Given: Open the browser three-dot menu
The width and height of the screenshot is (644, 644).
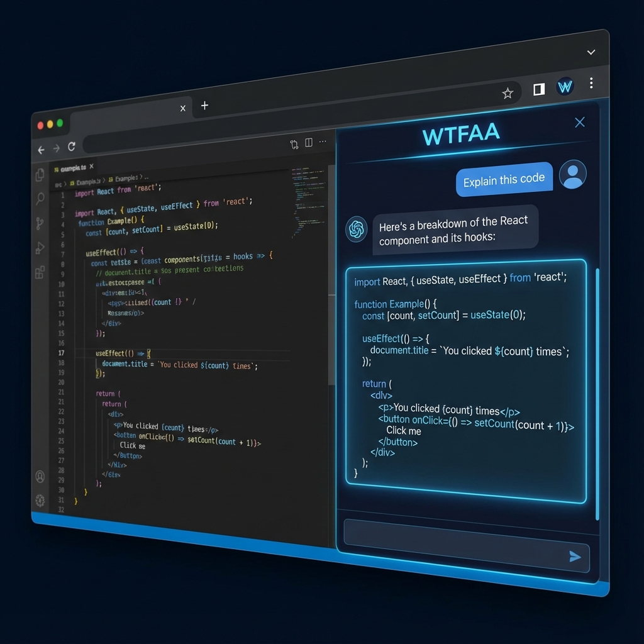Looking at the screenshot, I should (x=591, y=83).
